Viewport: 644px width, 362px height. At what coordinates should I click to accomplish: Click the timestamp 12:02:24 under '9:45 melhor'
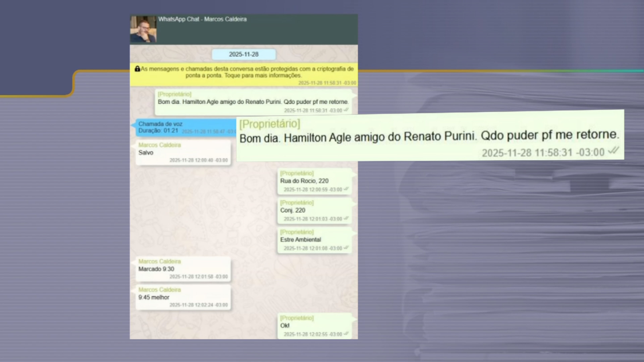click(x=199, y=305)
